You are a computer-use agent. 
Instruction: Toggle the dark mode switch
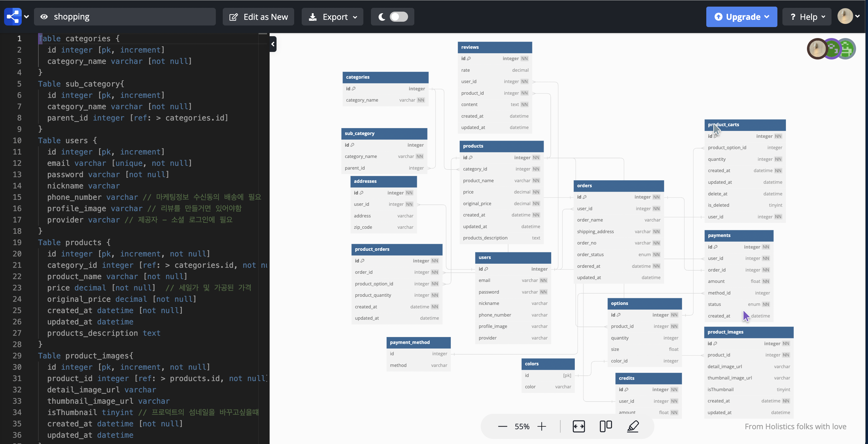tap(399, 17)
